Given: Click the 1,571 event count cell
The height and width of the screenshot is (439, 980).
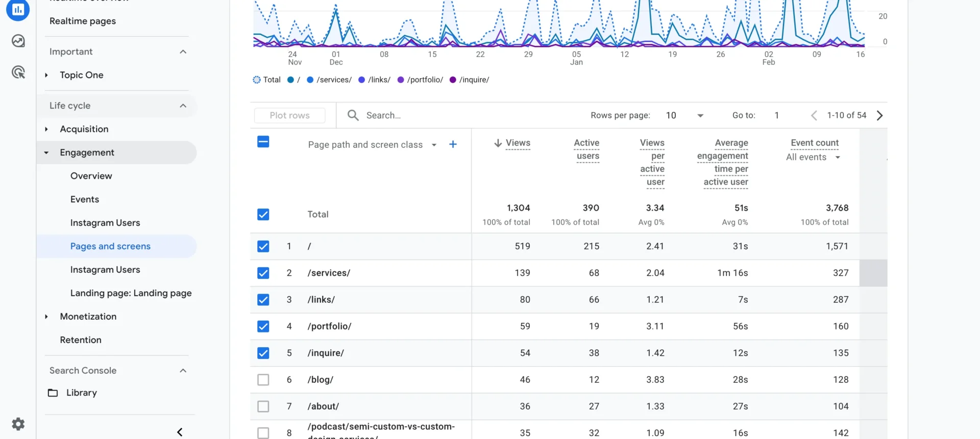Looking at the screenshot, I should 837,246.
